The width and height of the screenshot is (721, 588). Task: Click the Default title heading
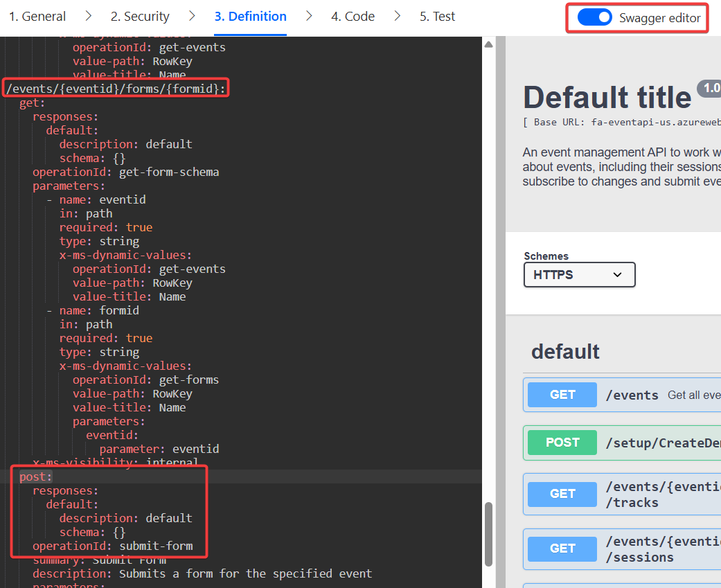click(607, 97)
